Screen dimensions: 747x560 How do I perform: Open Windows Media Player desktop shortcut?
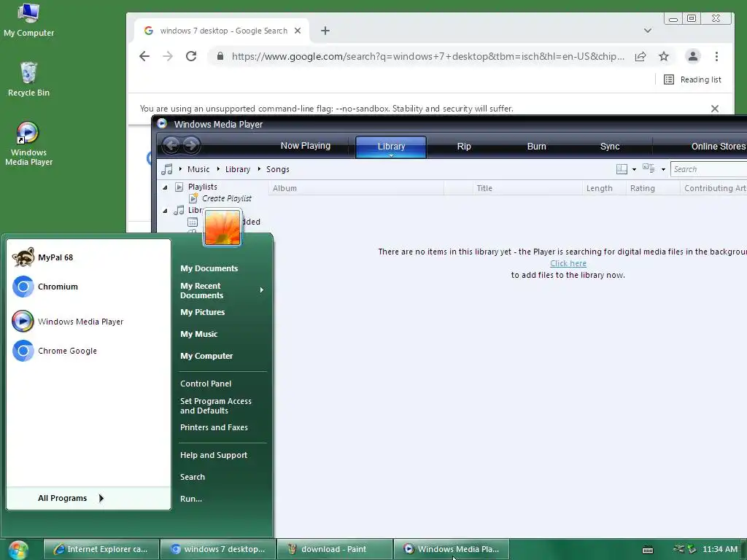tap(28, 144)
